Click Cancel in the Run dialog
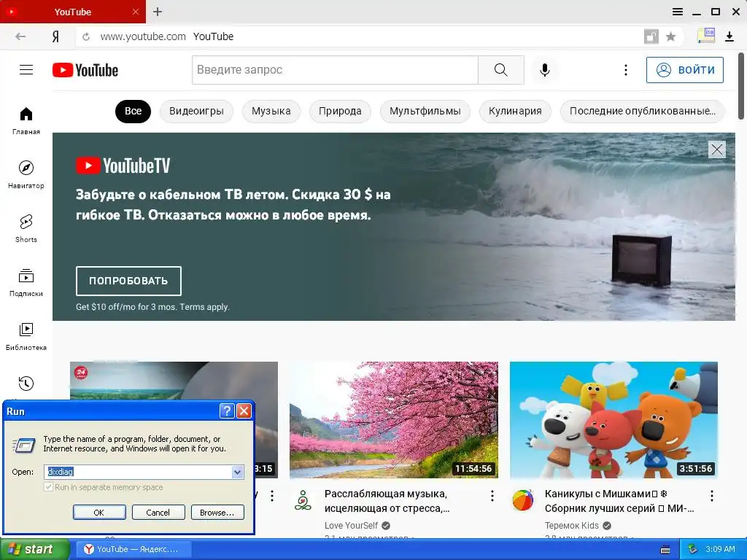This screenshot has height=560, width=747. [158, 513]
